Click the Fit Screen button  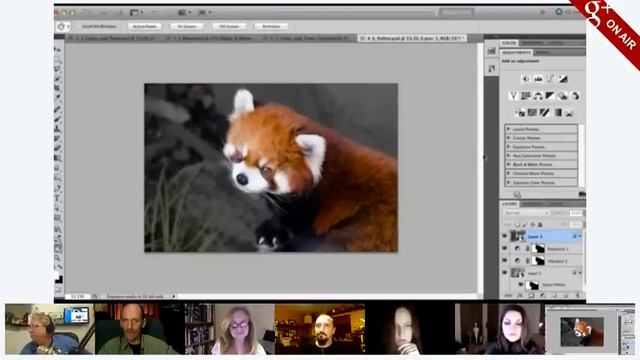pyautogui.click(x=187, y=27)
